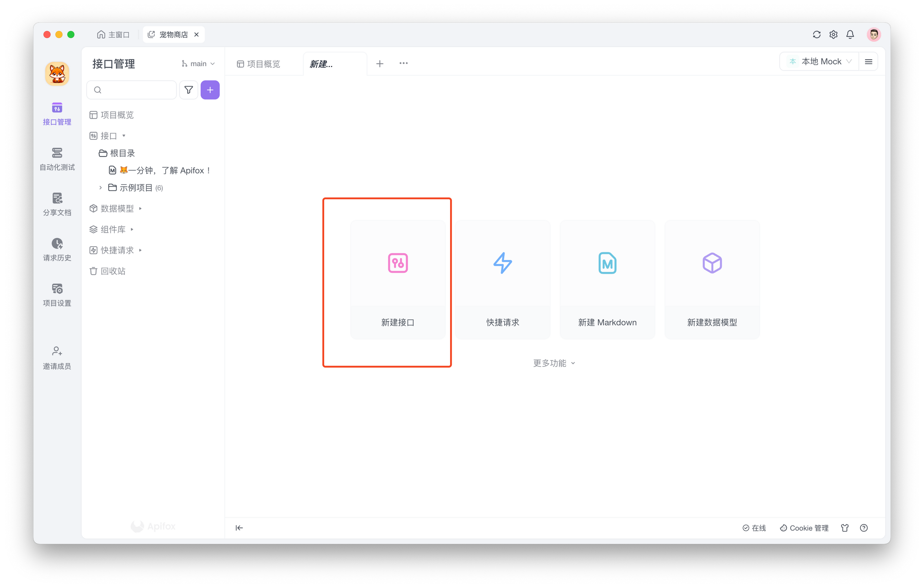
Task: Collapse the sidebar using the bottom arrow icon
Action: pyautogui.click(x=239, y=528)
